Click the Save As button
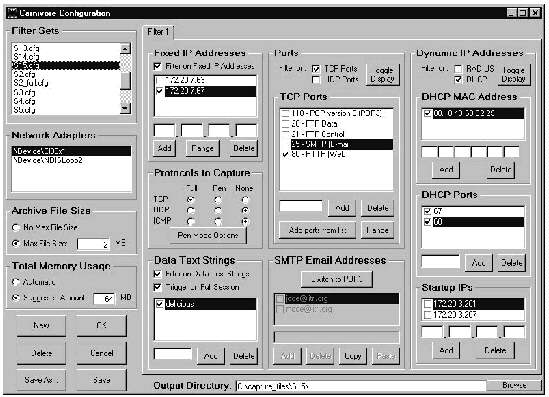549x397 pixels. pyautogui.click(x=41, y=380)
